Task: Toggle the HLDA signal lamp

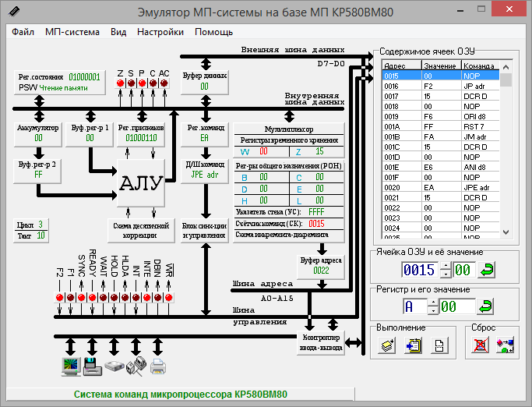Action: click(125, 298)
